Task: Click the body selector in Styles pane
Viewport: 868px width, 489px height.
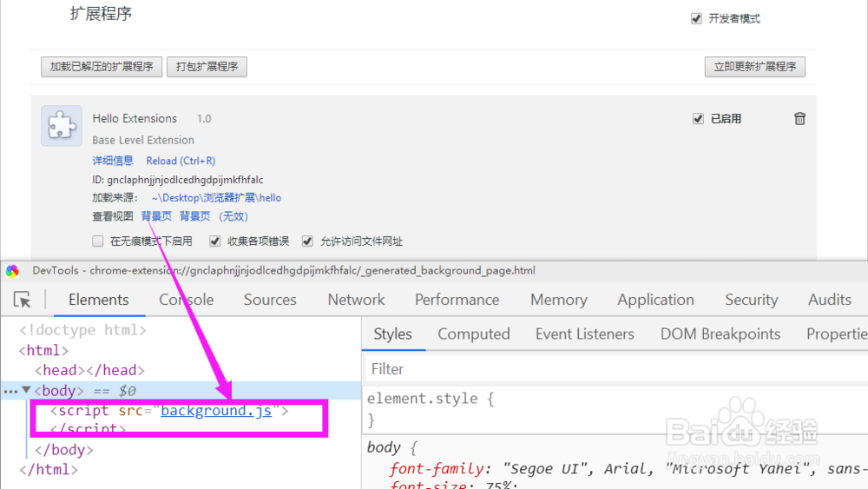Action: click(384, 447)
